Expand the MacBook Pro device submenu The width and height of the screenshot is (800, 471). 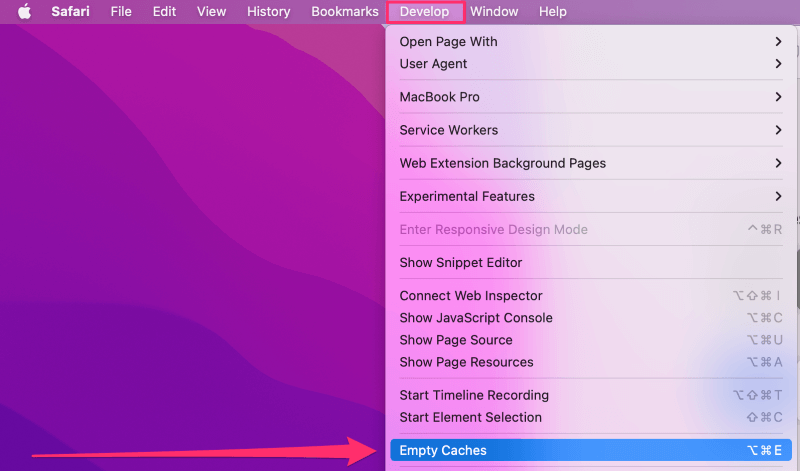pos(439,97)
